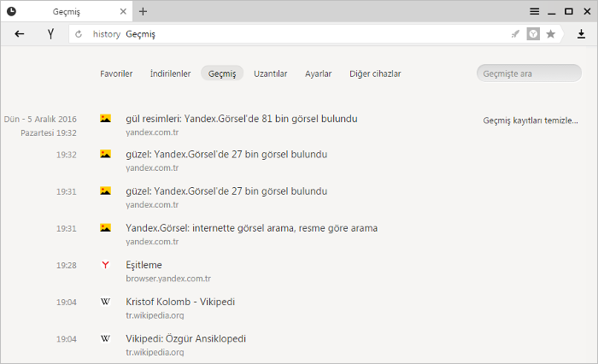This screenshot has height=364, width=598.
Task: Click browser.yandex.com.tr under Eşitleme
Action: tap(168, 279)
